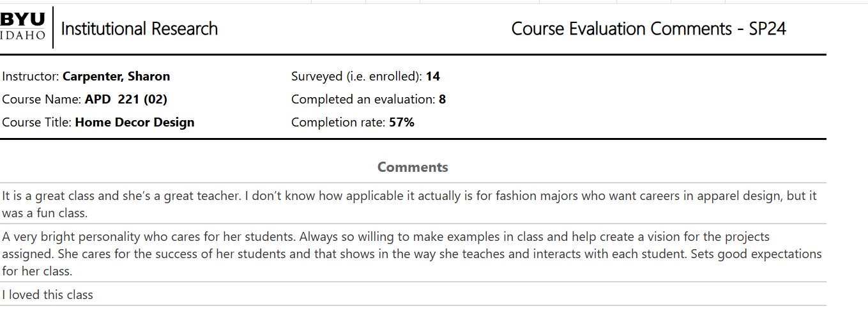Select the "Surveyed (i.e. enrolled):" label

[x=357, y=77]
